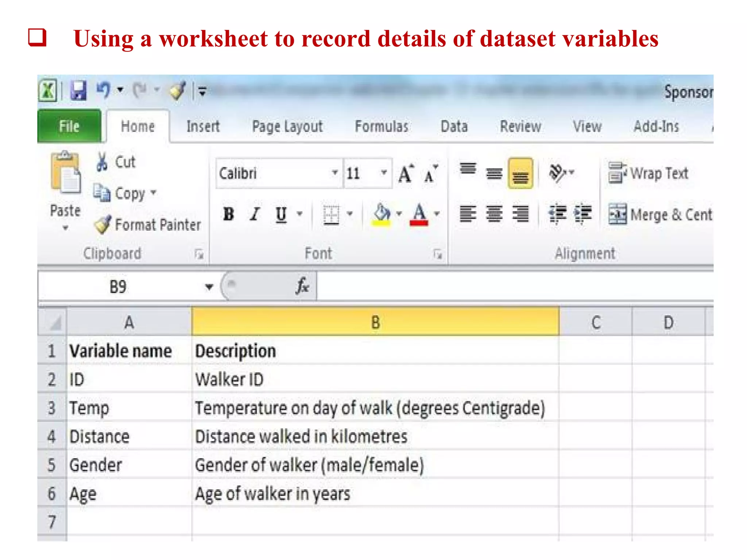Toggle italic formatting
This screenshot has width=747, height=560.
click(255, 214)
